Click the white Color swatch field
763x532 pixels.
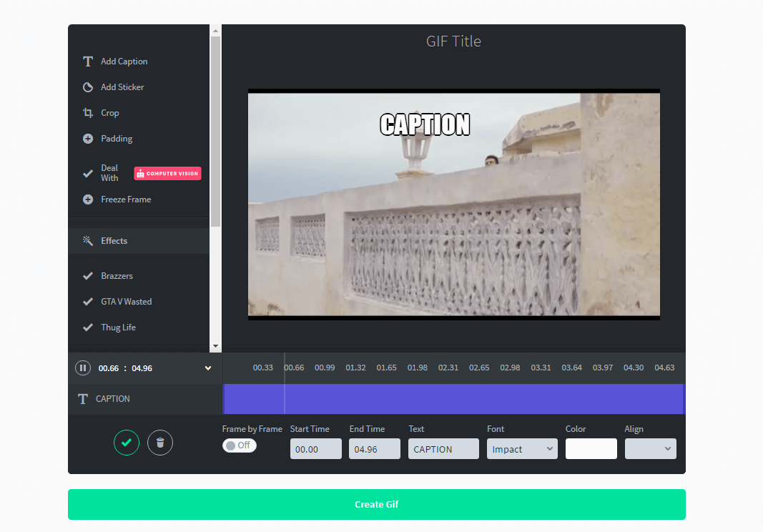(591, 449)
